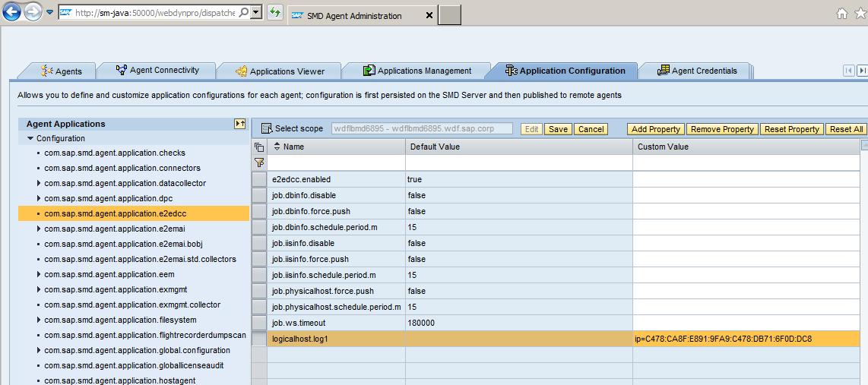Viewport: 868px width, 385px height.
Task: Close the SMD Agent Administration browser tab
Action: click(429, 15)
